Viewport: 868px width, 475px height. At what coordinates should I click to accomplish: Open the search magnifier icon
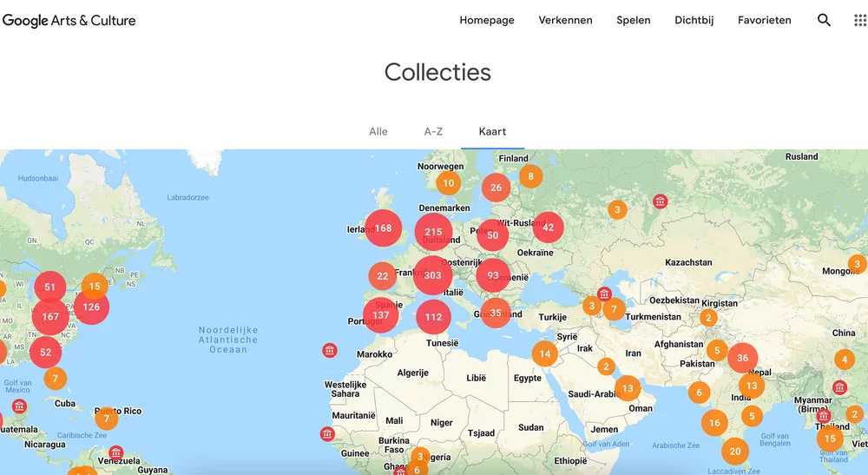tap(824, 20)
